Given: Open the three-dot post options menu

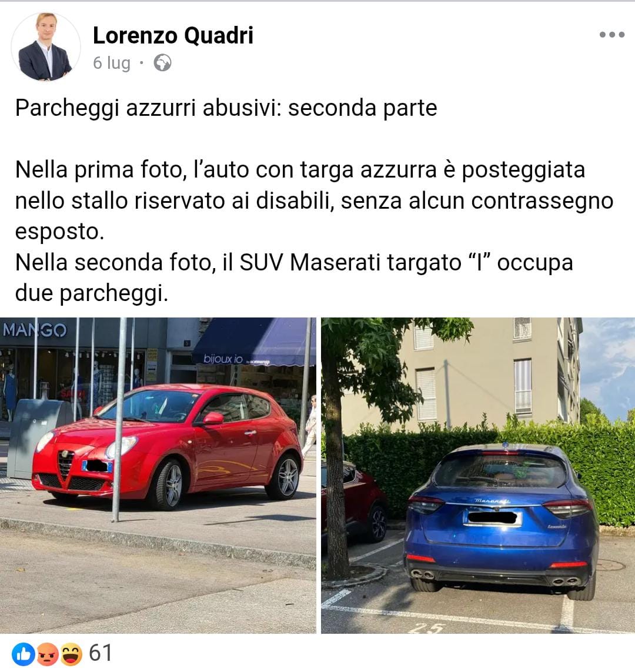Looking at the screenshot, I should [x=611, y=35].
